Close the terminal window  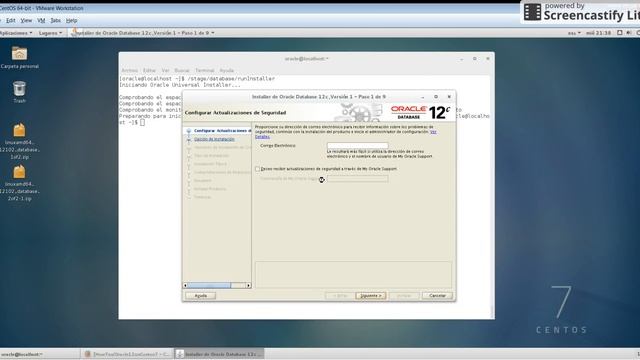pos(488,59)
